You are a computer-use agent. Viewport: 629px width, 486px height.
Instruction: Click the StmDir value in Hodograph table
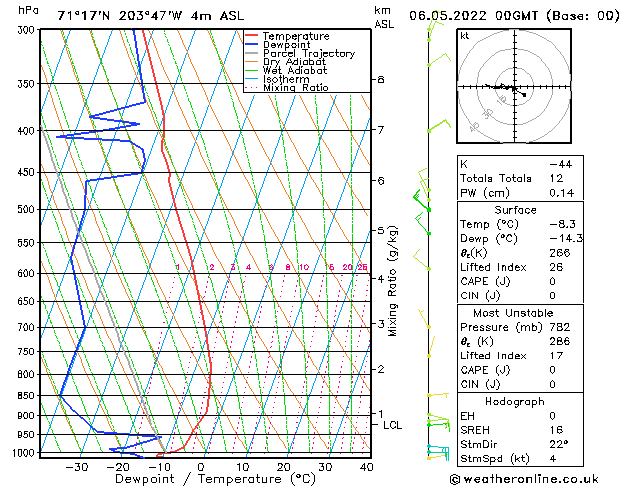pos(559,444)
